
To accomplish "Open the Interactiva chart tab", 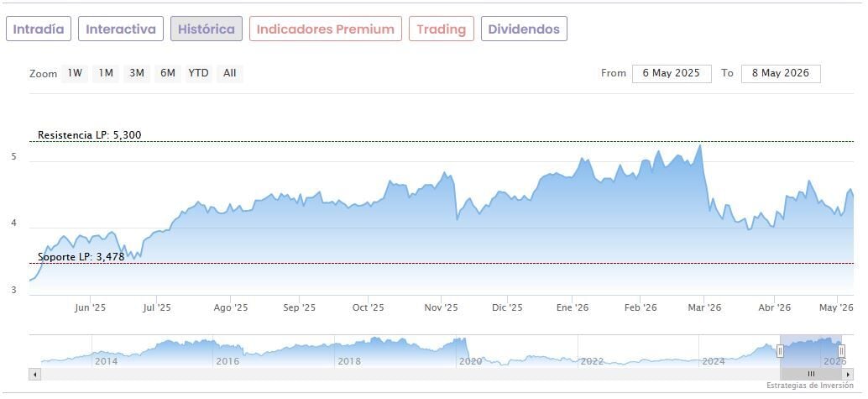I will point(121,29).
